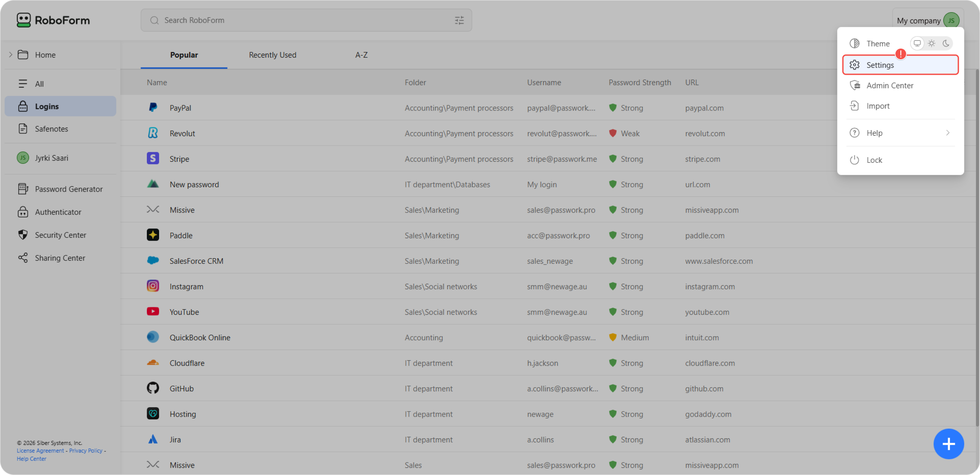Click the www.salesforce.com URL
980x475 pixels.
pyautogui.click(x=719, y=261)
